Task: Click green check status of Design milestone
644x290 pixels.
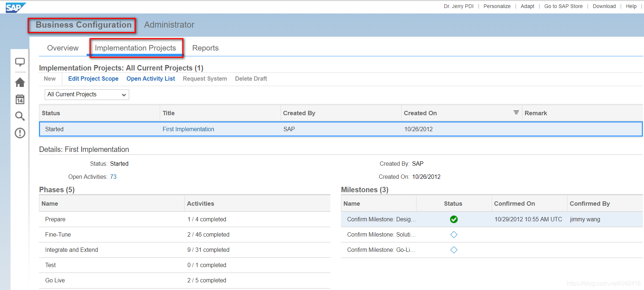Action: pos(454,219)
